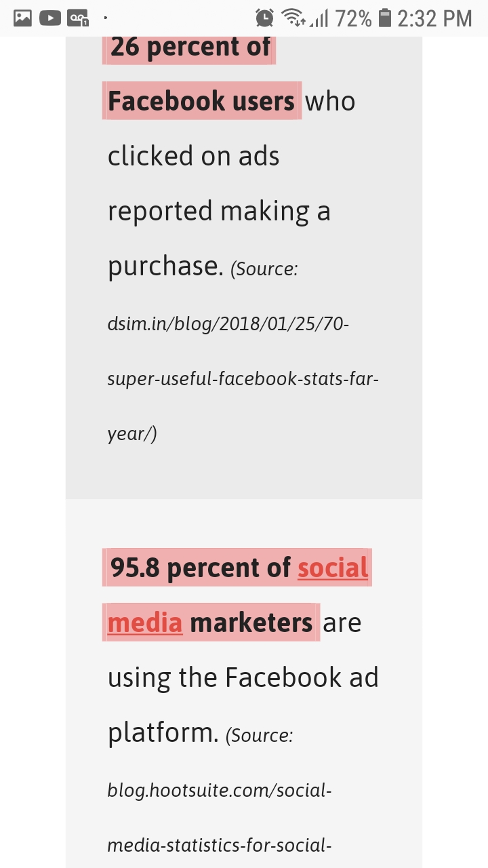Viewport: 488px width, 868px height.
Task: Tap the bold word "marketers"
Action: pos(251,622)
